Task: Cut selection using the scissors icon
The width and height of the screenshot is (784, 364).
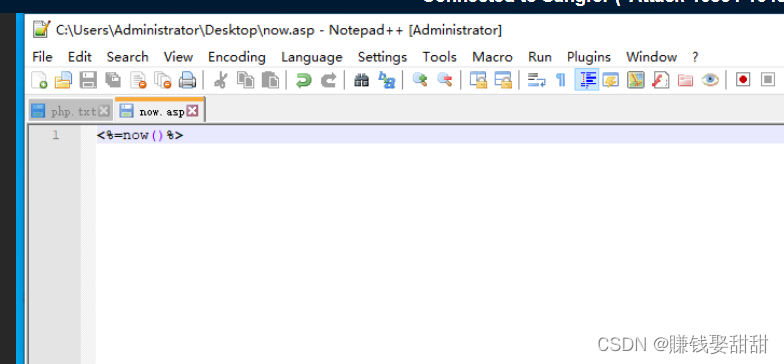Action: click(220, 80)
